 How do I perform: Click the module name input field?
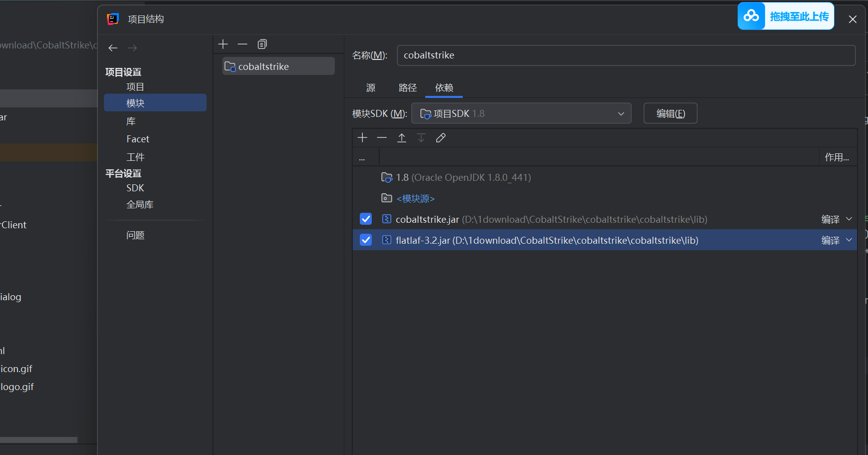[626, 55]
